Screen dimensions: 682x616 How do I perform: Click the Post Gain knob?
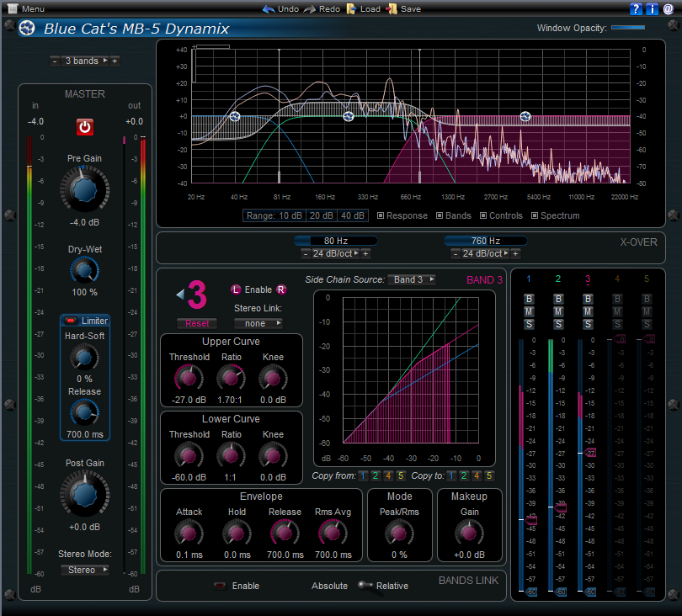coord(84,495)
